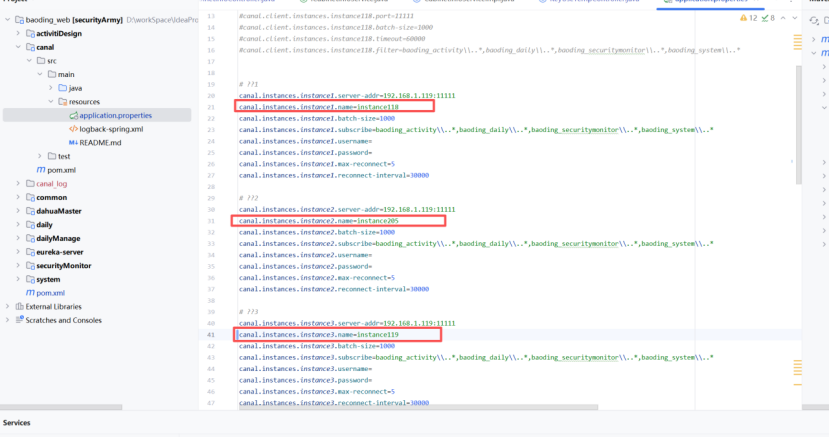The height and width of the screenshot is (438, 829).
Task: Click the blue java source folder icon
Action: pos(62,88)
